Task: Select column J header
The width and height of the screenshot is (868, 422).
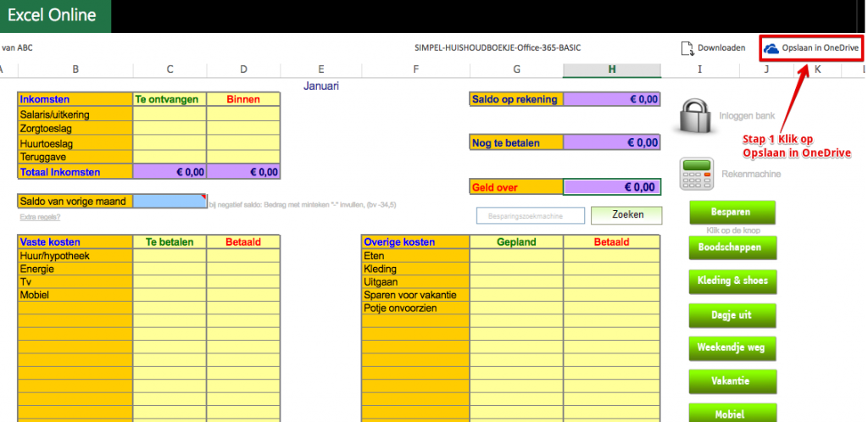Action: click(766, 69)
